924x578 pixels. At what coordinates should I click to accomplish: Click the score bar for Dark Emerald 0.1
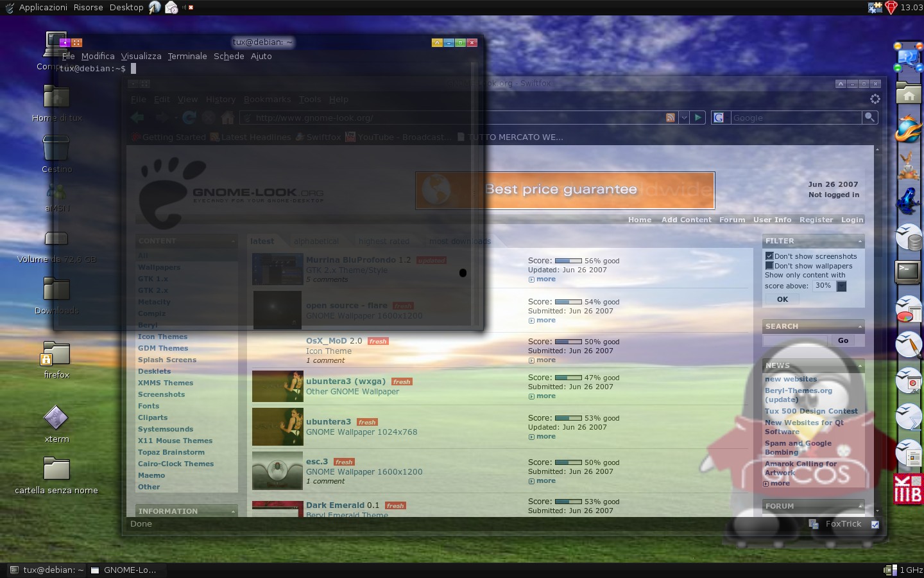pos(568,502)
